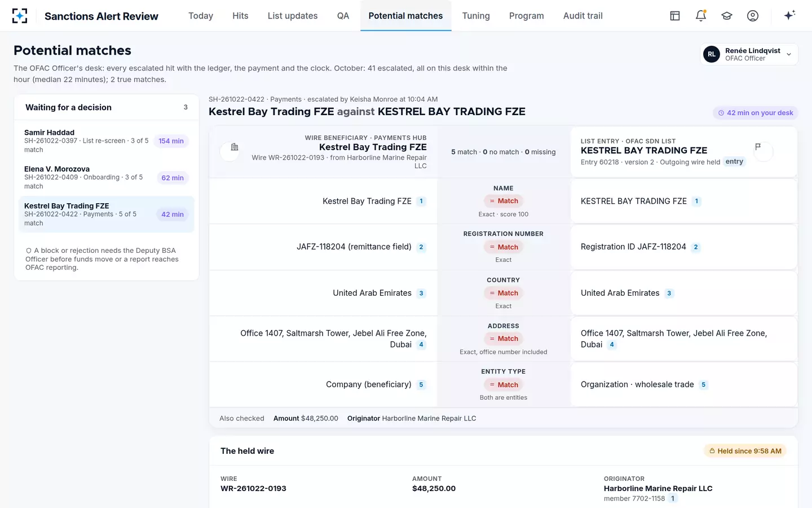Image resolution: width=812 pixels, height=508 pixels.
Task: Click the Country Match pill
Action: tap(504, 293)
